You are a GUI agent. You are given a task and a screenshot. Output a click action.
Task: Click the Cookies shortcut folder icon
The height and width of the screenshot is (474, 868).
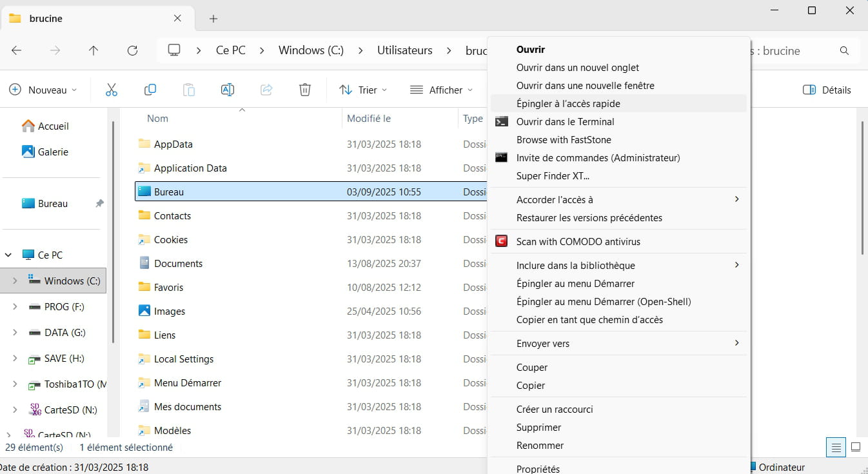click(144, 239)
